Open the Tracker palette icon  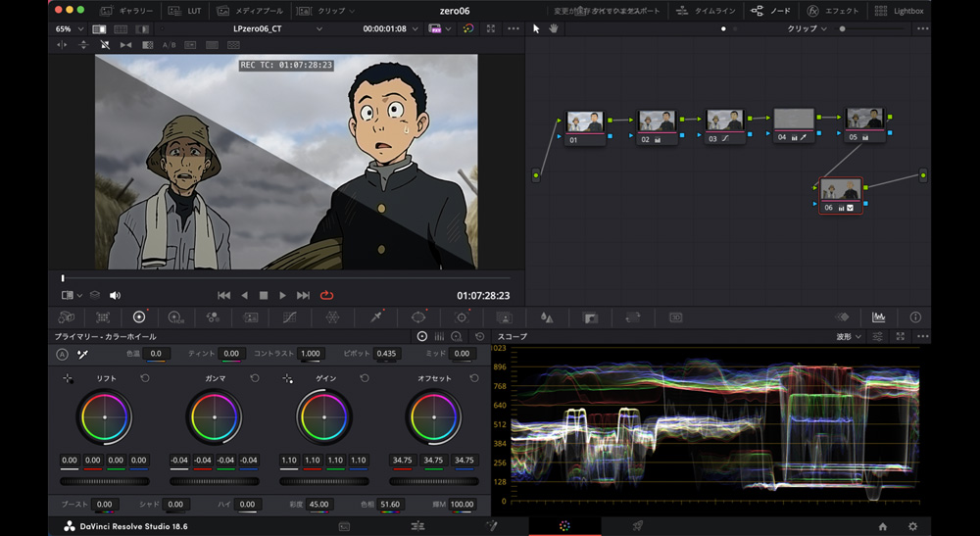pyautogui.click(x=462, y=317)
